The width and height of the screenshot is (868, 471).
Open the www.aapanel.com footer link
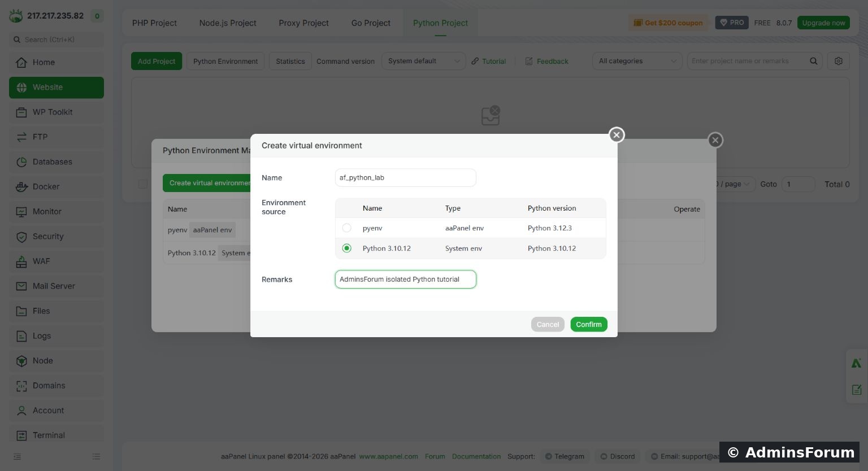pyautogui.click(x=389, y=456)
